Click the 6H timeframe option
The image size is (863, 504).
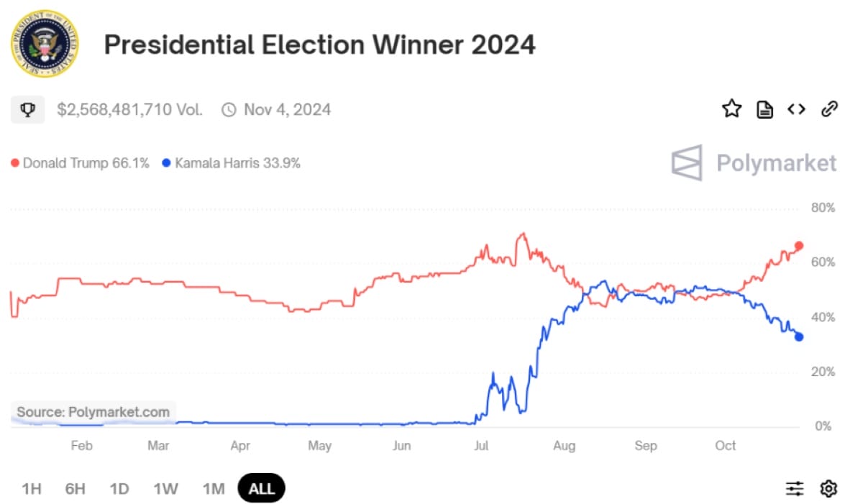[75, 488]
